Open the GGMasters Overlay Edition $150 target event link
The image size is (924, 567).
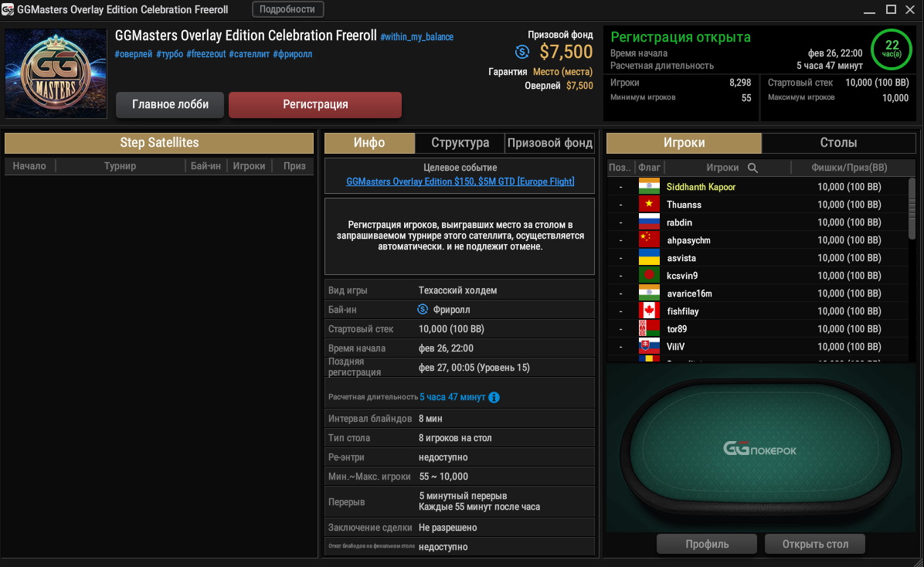[x=460, y=182]
